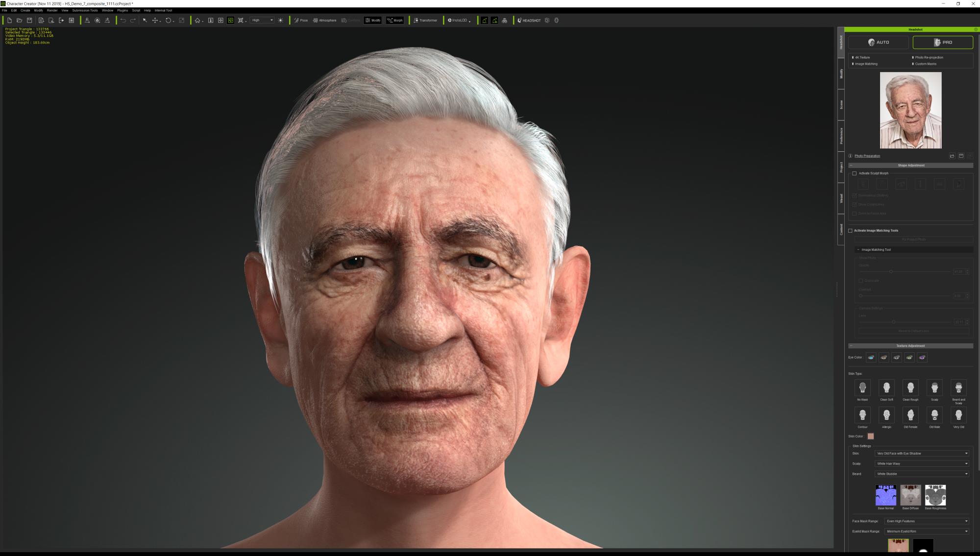Image resolution: width=980 pixels, height=556 pixels.
Task: Select AUTO headshot mode
Action: click(x=879, y=42)
